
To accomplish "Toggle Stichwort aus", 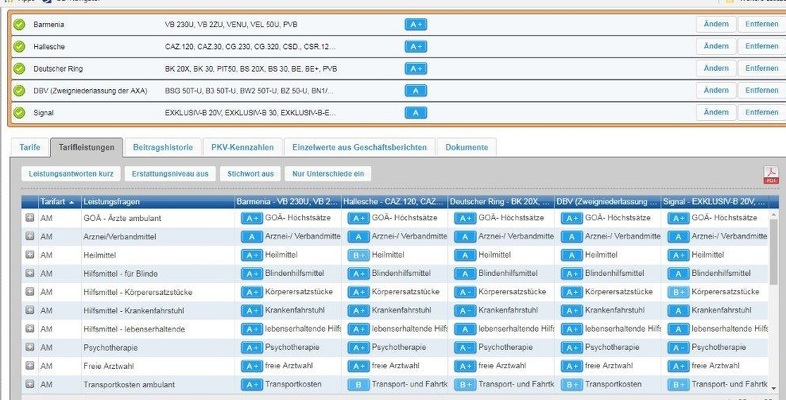I will 251,174.
